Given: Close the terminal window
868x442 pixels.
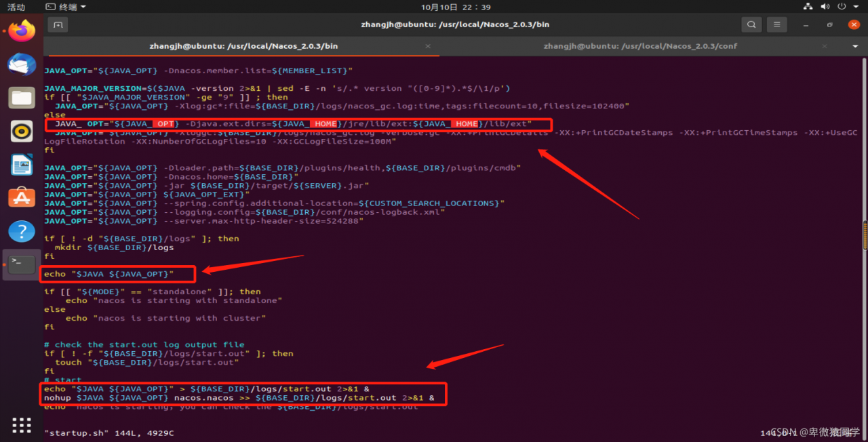Looking at the screenshot, I should coord(854,24).
